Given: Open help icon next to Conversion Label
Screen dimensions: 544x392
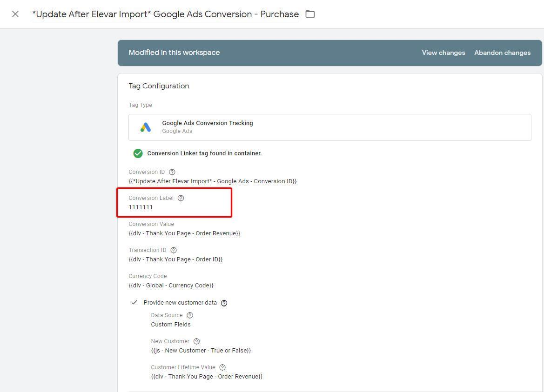Looking at the screenshot, I should 181,198.
